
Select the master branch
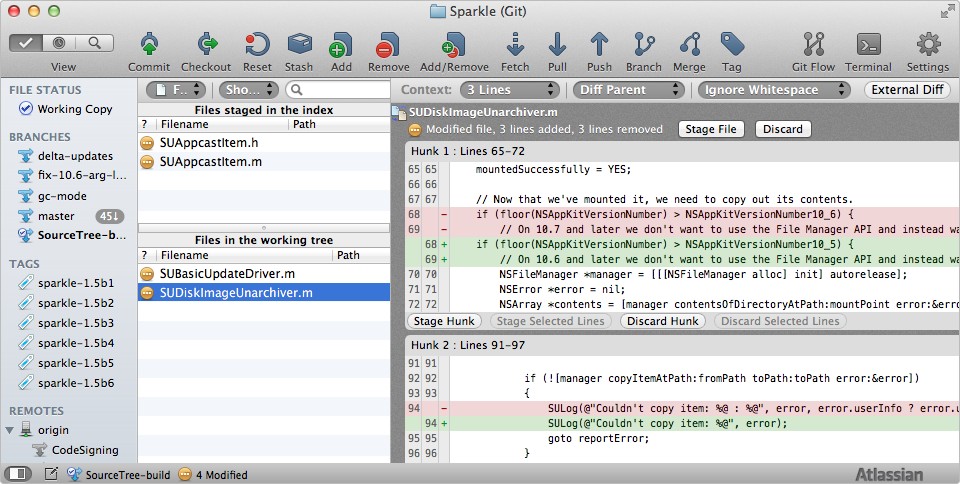coord(56,216)
